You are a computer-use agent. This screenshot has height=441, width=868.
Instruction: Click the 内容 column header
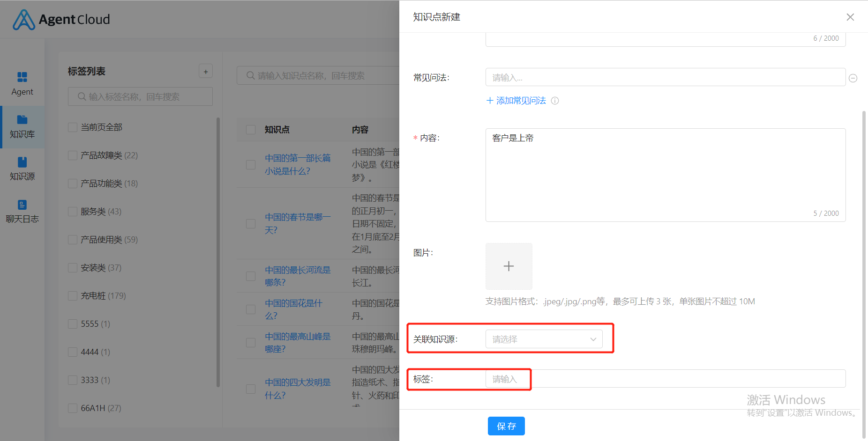360,130
